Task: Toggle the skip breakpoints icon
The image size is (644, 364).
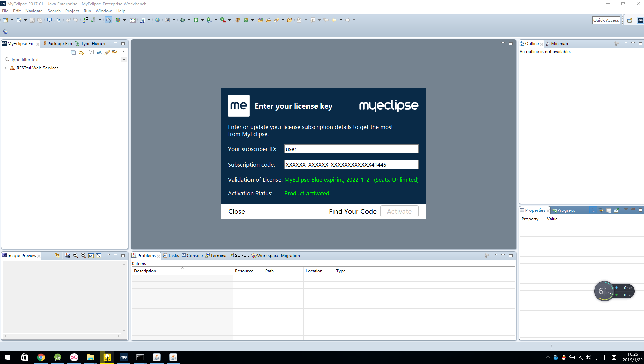Action: [x=59, y=20]
